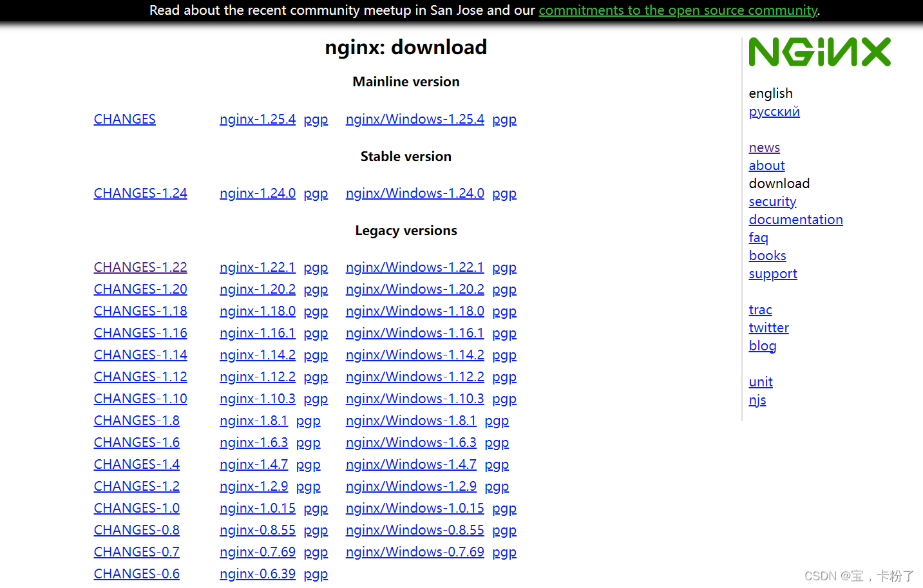Open the twitter link
Viewport: 923px width, 588px height.
click(x=769, y=328)
